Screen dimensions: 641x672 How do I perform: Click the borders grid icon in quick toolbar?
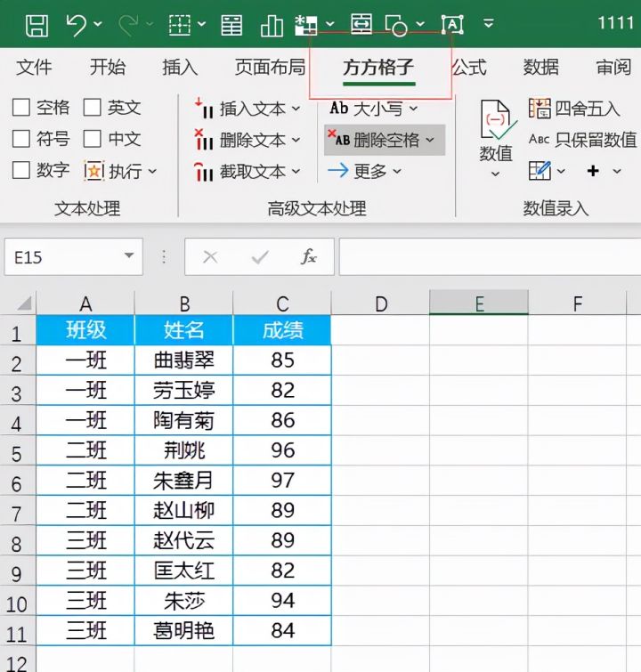[x=179, y=25]
